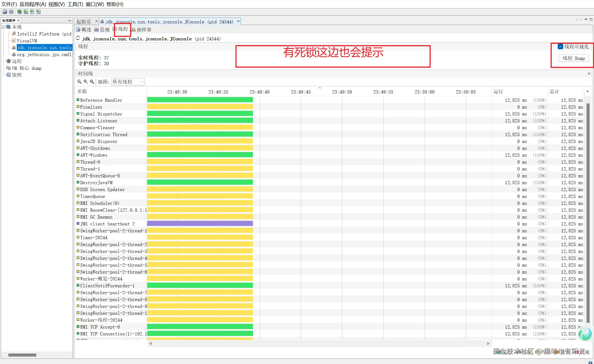
Task: Open the 视图 所有线程 dropdown
Action: pos(128,82)
